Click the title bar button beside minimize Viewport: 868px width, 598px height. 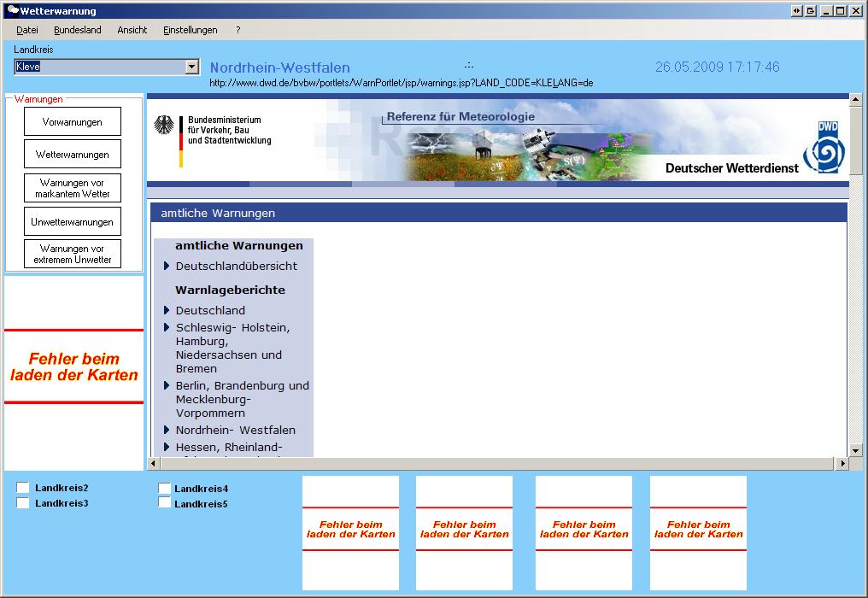811,11
